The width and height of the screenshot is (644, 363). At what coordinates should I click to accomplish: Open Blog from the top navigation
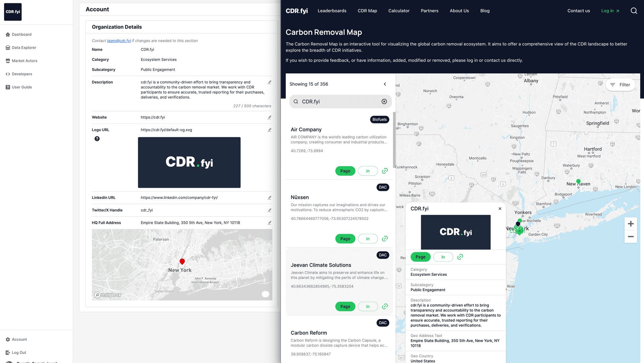tap(485, 11)
